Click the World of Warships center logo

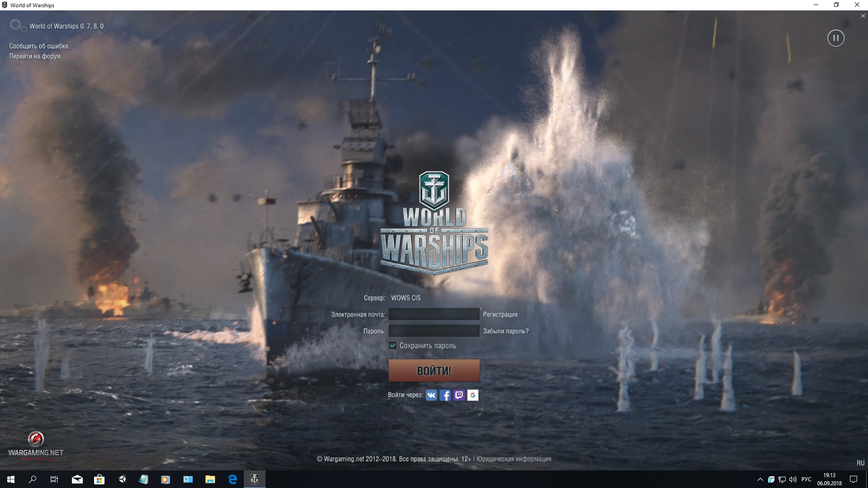click(x=434, y=223)
